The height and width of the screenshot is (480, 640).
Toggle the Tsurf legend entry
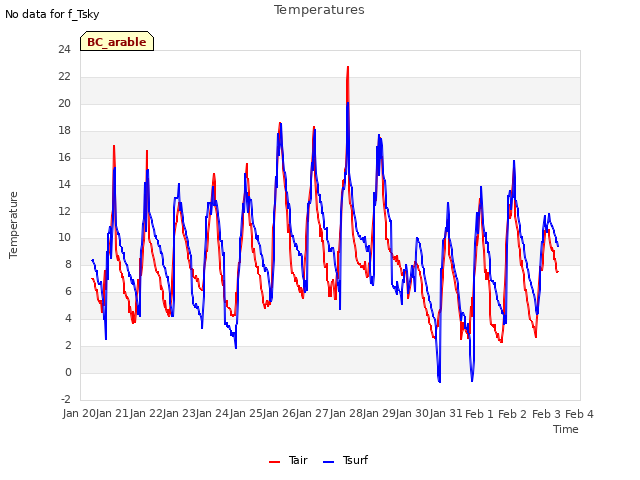[x=345, y=460]
